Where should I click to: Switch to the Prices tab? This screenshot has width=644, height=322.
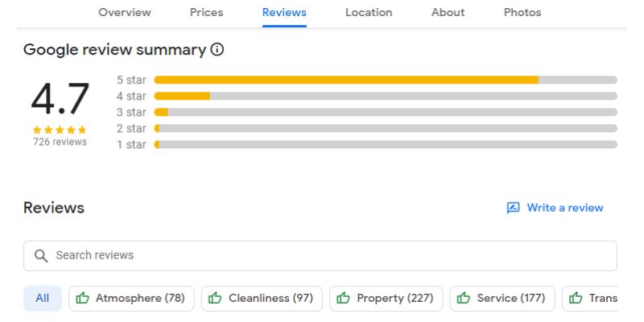tap(207, 12)
